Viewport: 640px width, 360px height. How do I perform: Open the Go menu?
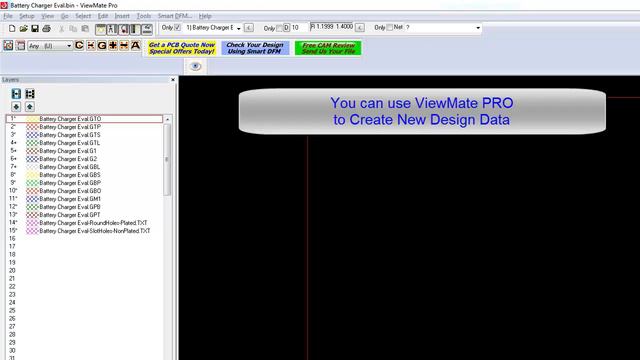tap(64, 16)
